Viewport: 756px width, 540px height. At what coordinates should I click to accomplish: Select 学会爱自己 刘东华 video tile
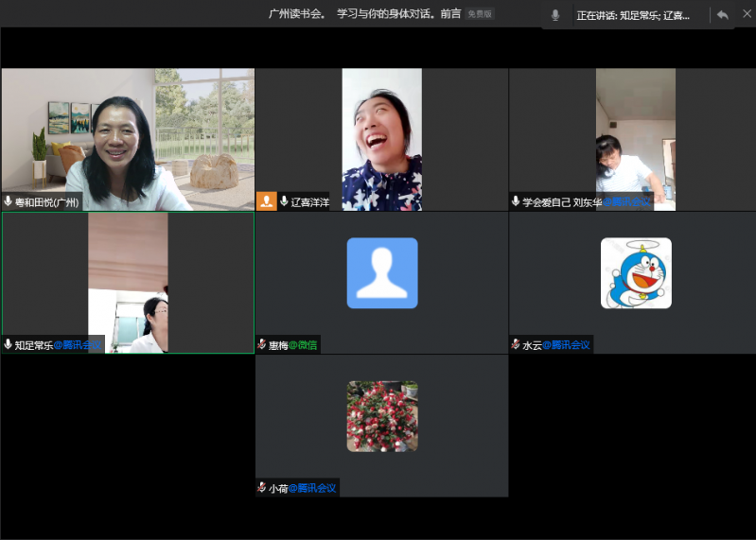tap(635, 132)
